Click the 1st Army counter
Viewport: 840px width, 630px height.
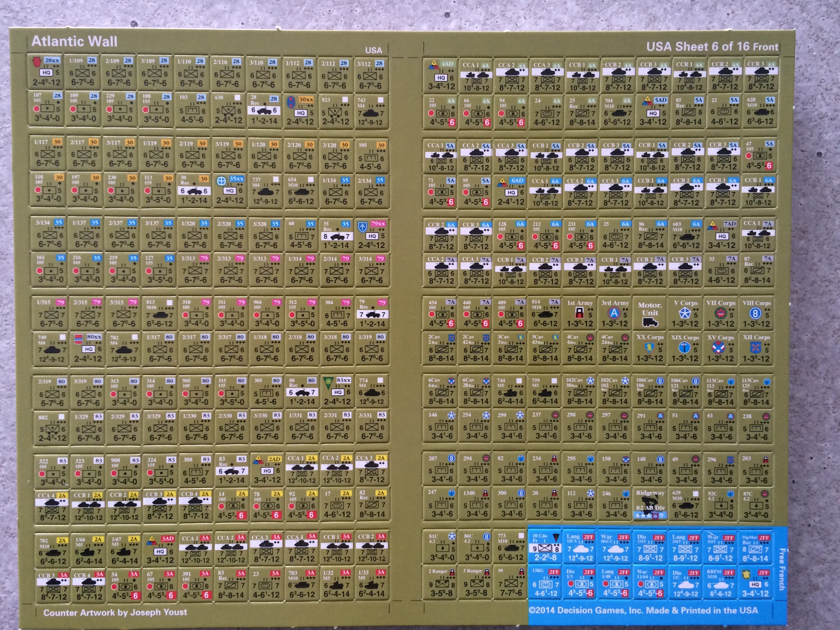[x=580, y=314]
